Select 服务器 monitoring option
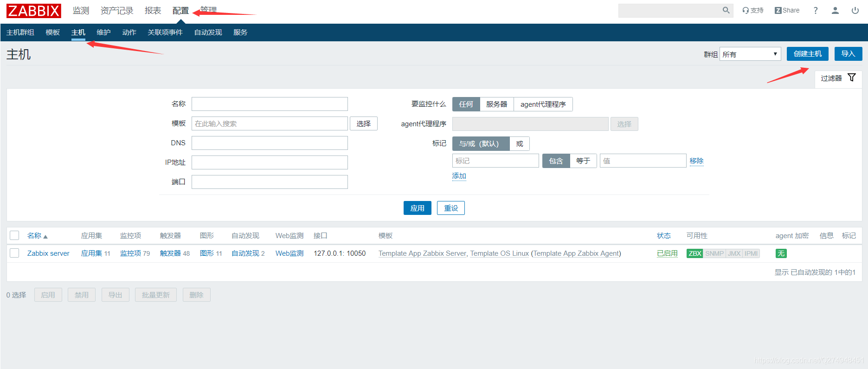Viewport: 868px width, 369px height. (496, 104)
